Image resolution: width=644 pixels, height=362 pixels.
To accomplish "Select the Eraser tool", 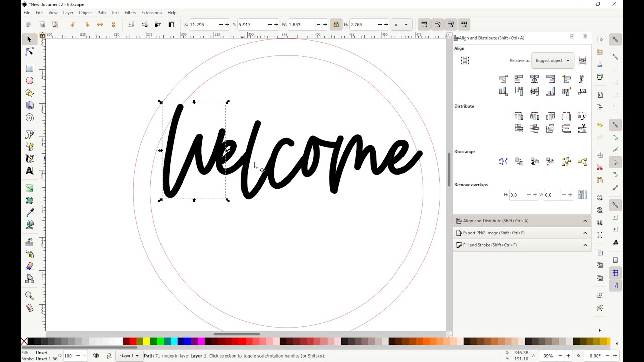I will point(29,266).
